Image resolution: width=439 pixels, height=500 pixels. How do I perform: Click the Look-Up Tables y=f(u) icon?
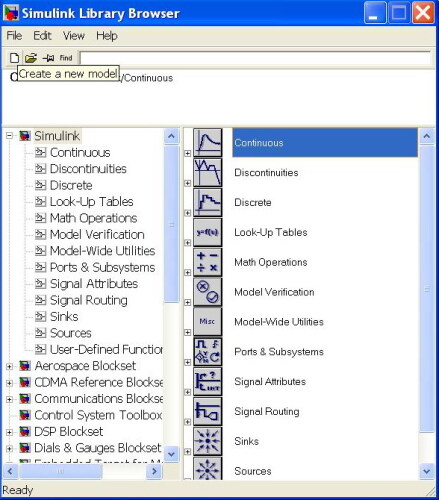coord(207,232)
